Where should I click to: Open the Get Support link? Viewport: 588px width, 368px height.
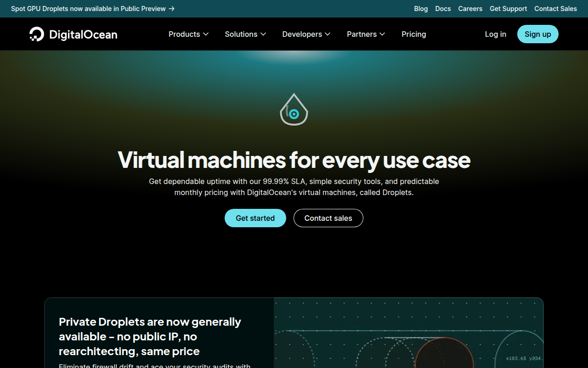click(x=508, y=9)
